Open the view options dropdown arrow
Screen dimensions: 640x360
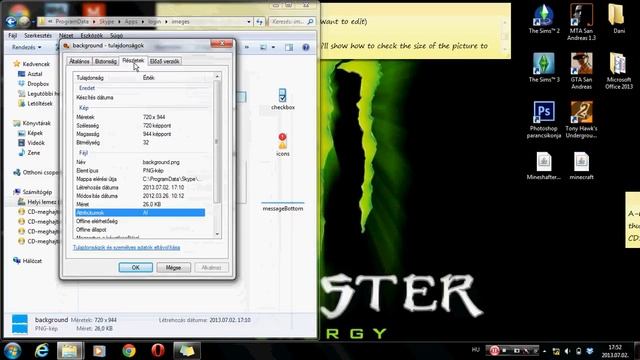273,47
